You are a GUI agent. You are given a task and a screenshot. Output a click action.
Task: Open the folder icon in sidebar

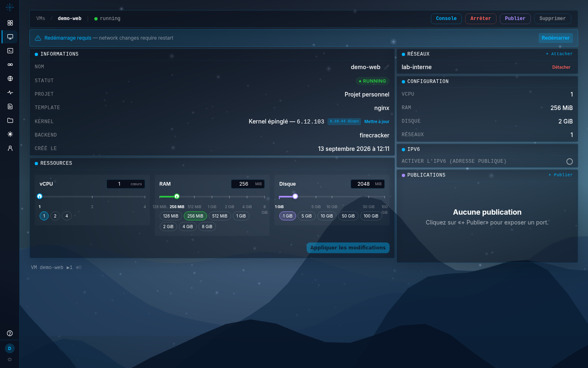10,120
